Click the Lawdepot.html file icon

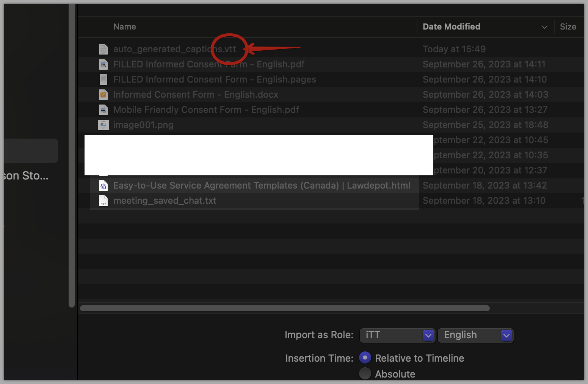pos(103,186)
